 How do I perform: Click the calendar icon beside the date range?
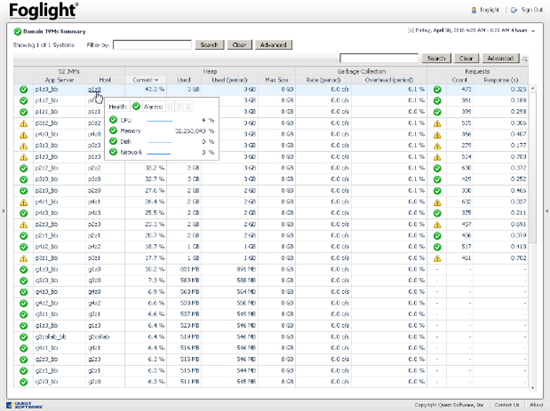410,31
